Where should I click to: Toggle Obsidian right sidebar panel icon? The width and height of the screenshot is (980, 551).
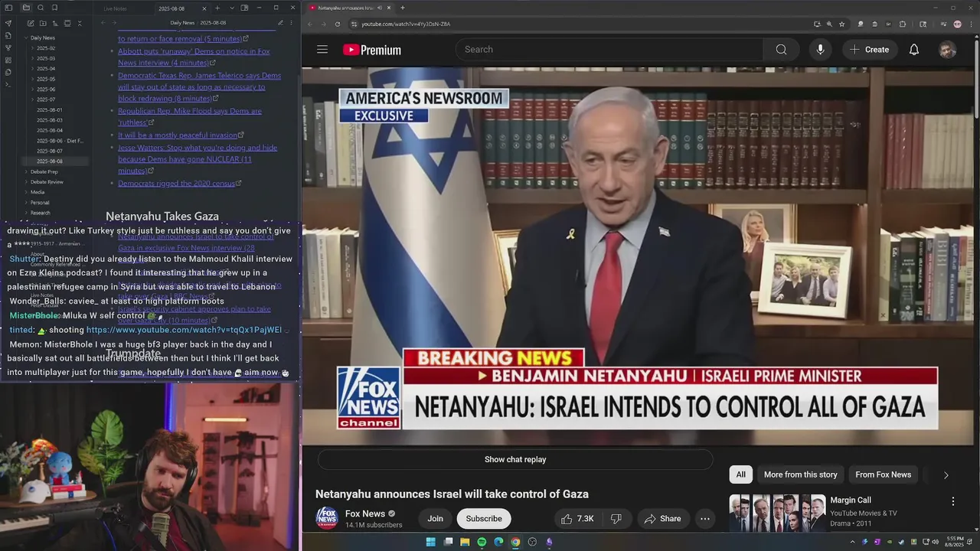(x=244, y=8)
